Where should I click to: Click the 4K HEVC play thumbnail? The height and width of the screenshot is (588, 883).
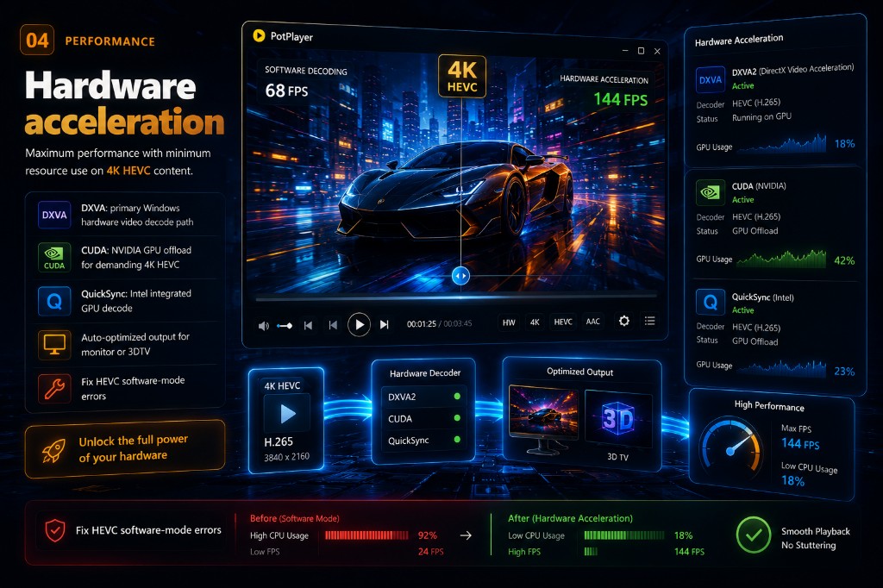[287, 414]
